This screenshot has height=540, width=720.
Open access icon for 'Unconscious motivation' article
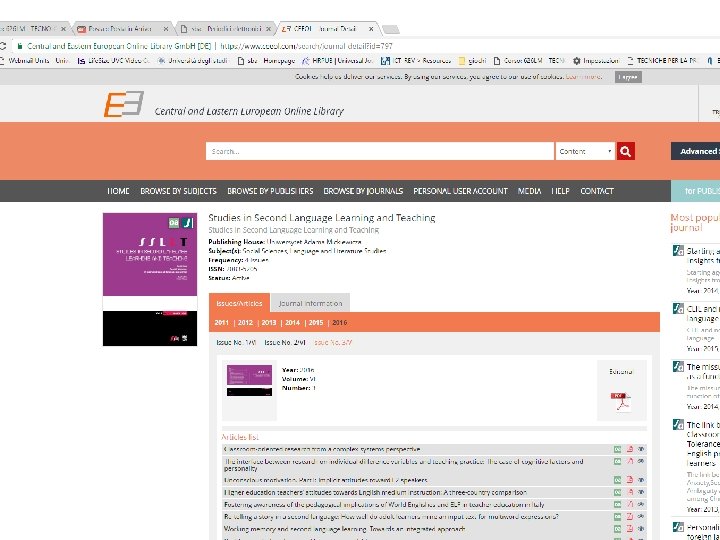tap(618, 480)
